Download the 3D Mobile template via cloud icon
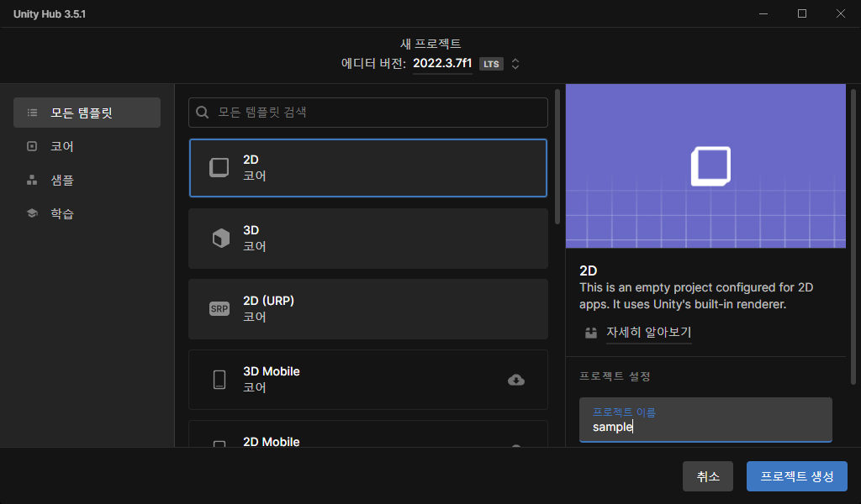 pyautogui.click(x=516, y=380)
